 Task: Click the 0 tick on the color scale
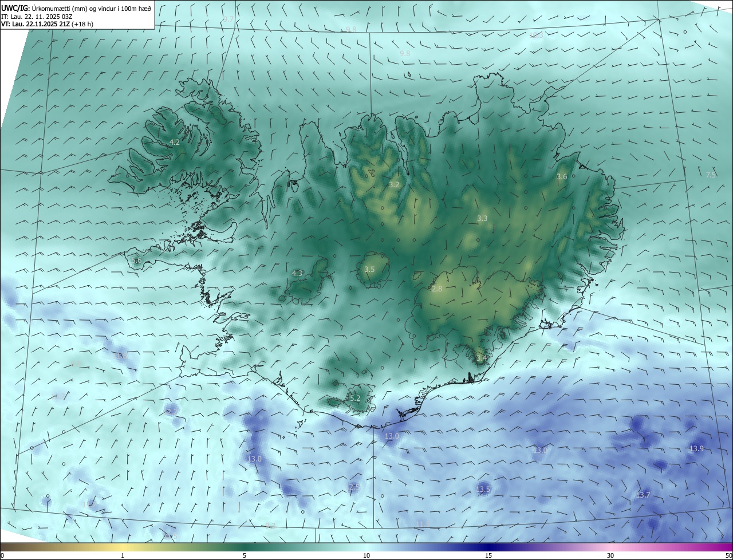2,555
